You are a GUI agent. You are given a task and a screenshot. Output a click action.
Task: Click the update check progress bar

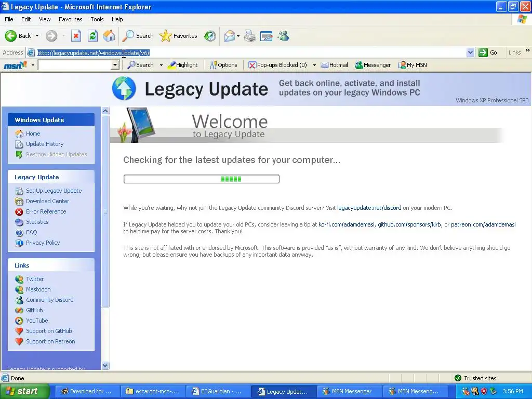point(202,179)
